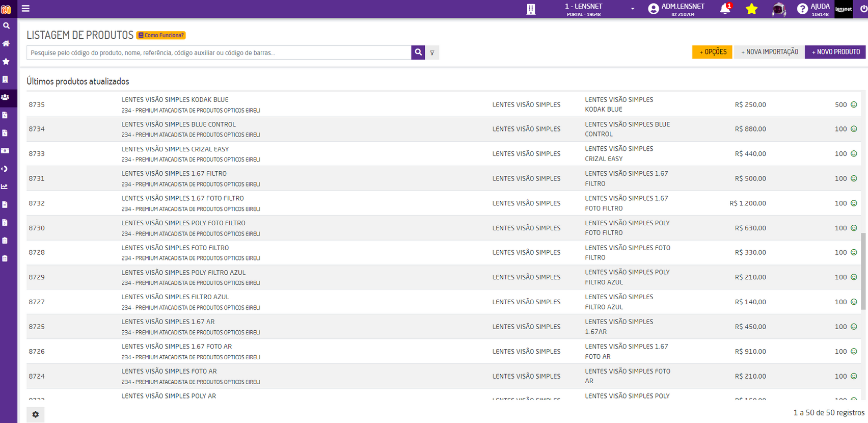Click the + NOVA IMPORTAÇÃO button

click(x=769, y=52)
